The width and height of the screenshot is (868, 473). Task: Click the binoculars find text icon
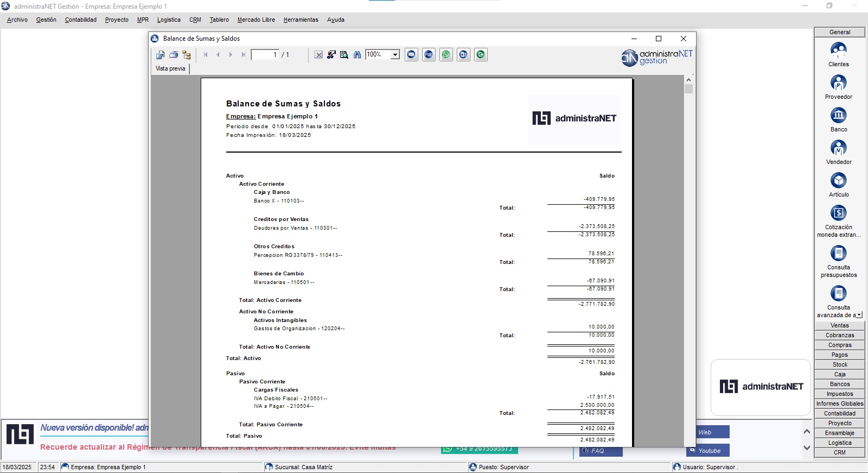[357, 55]
